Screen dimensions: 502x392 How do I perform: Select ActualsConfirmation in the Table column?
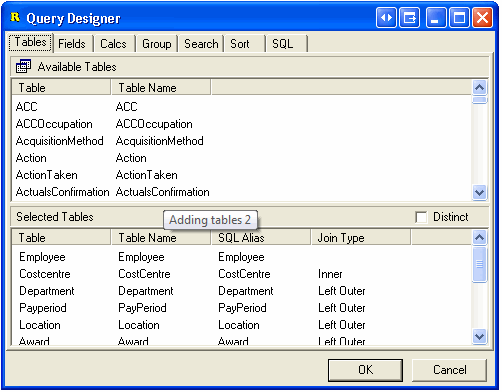(x=62, y=192)
